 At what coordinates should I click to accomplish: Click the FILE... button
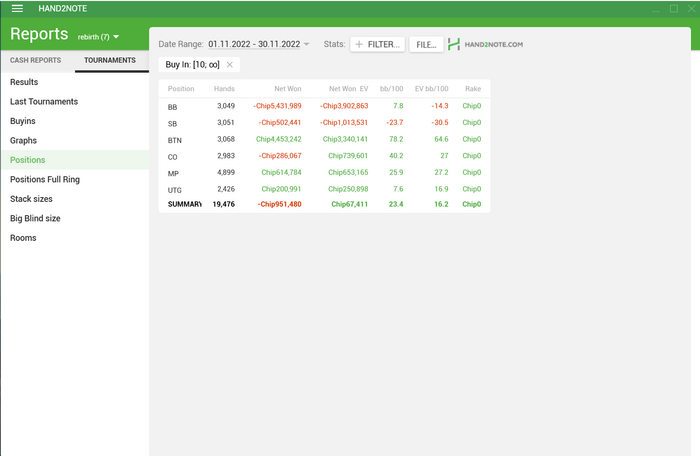coord(426,44)
